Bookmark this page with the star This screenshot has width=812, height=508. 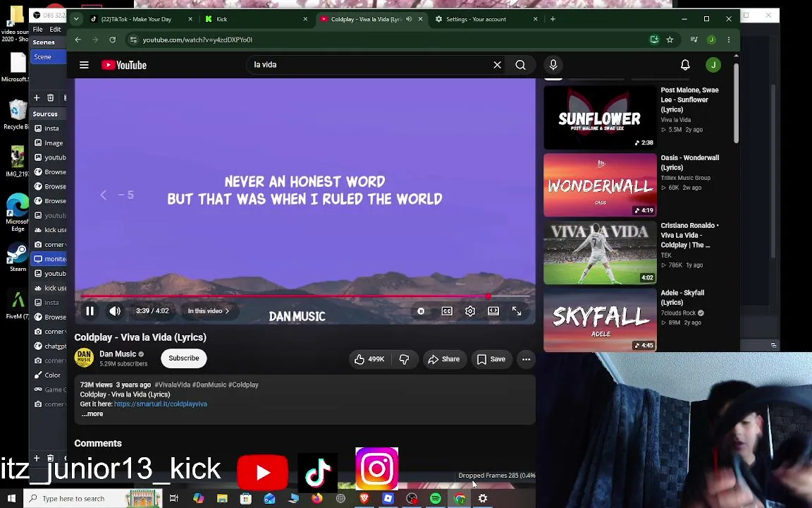tap(670, 40)
